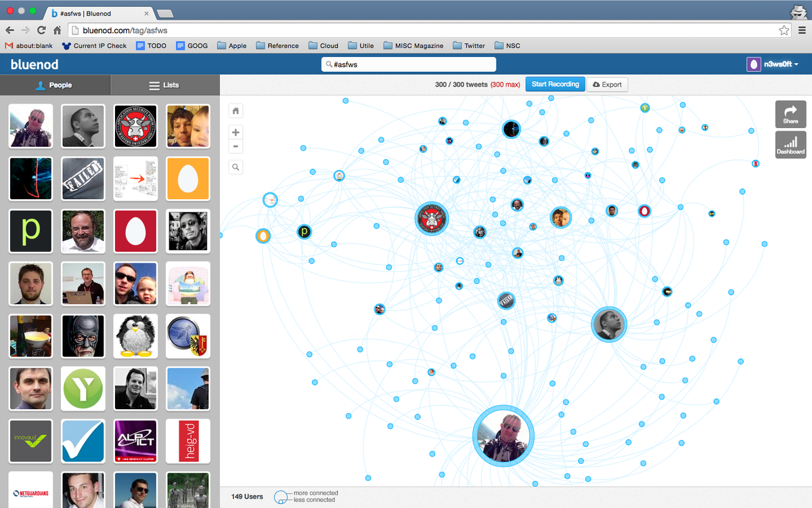Open the GOOG bookmark

191,46
